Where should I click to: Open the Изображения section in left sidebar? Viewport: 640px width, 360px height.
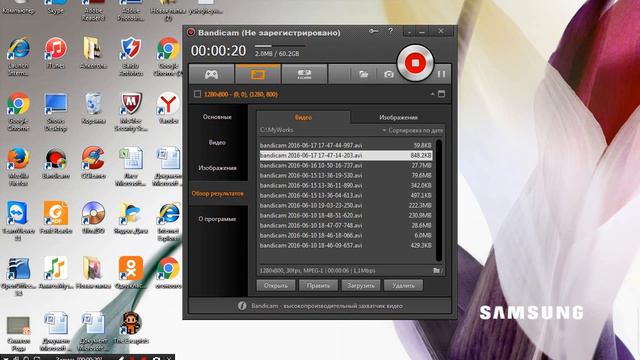[x=217, y=168]
